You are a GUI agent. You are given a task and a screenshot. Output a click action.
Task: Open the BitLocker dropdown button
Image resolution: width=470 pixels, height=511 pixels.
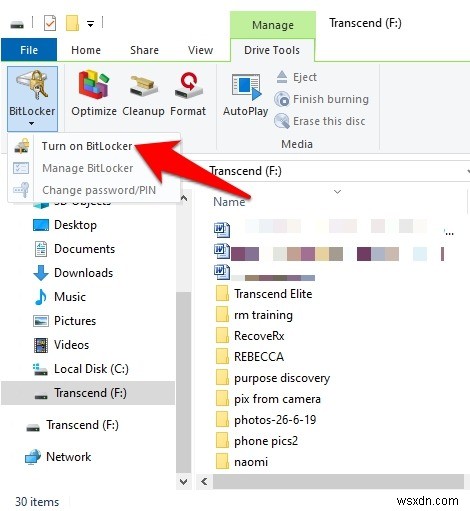click(x=32, y=98)
